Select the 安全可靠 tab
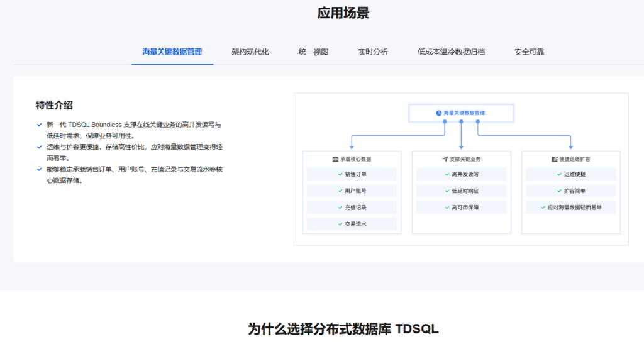 (x=529, y=52)
